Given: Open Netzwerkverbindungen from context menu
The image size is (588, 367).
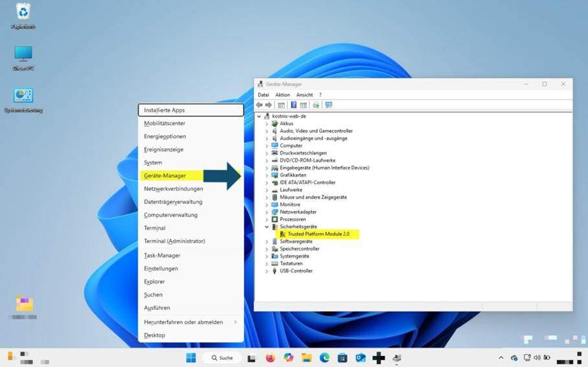Looking at the screenshot, I should click(x=191, y=188).
